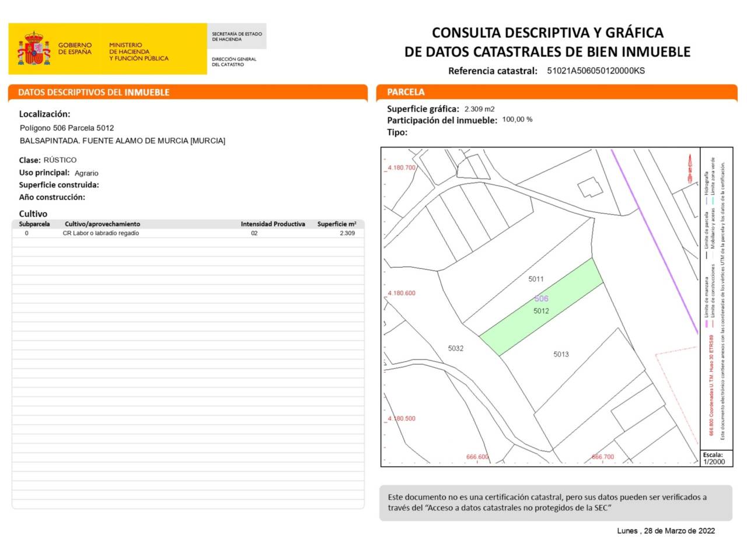
Task: Click intensity cell '02' in the table
Action: 254,233
